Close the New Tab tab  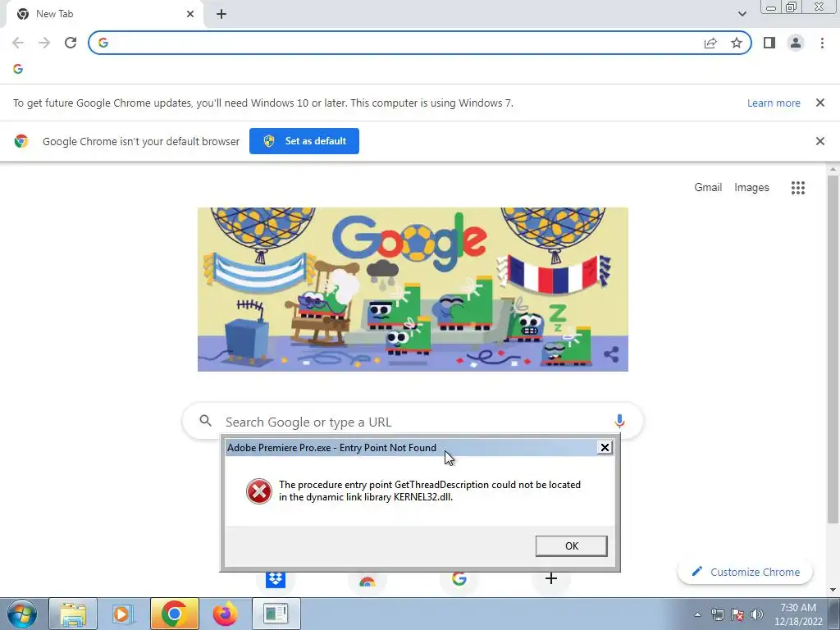190,14
